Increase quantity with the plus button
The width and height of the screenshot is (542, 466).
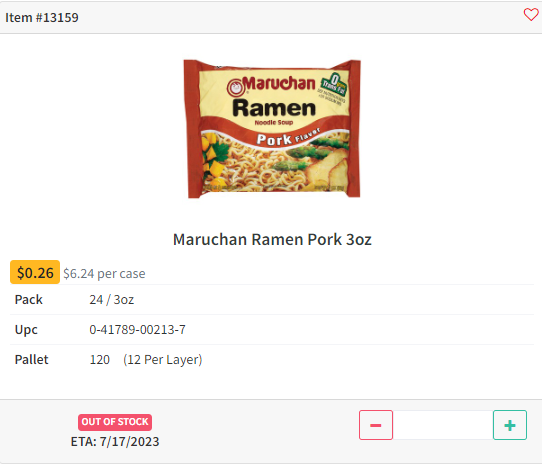(510, 425)
